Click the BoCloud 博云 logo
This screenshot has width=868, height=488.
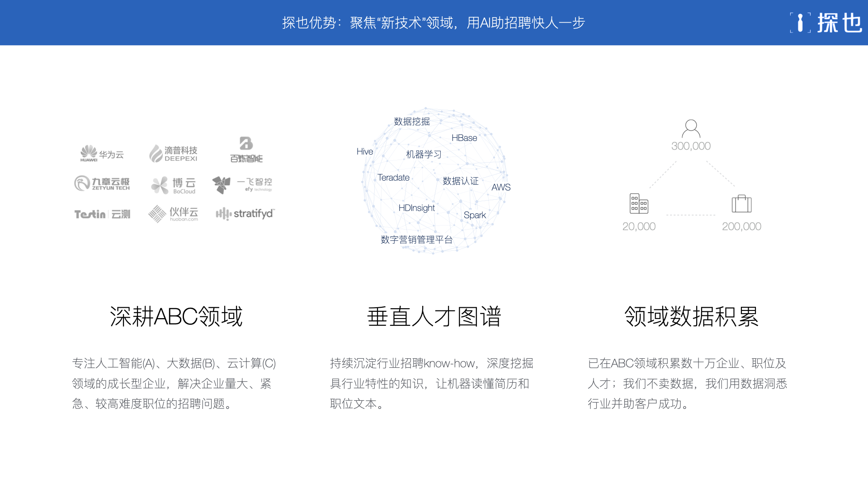(173, 185)
